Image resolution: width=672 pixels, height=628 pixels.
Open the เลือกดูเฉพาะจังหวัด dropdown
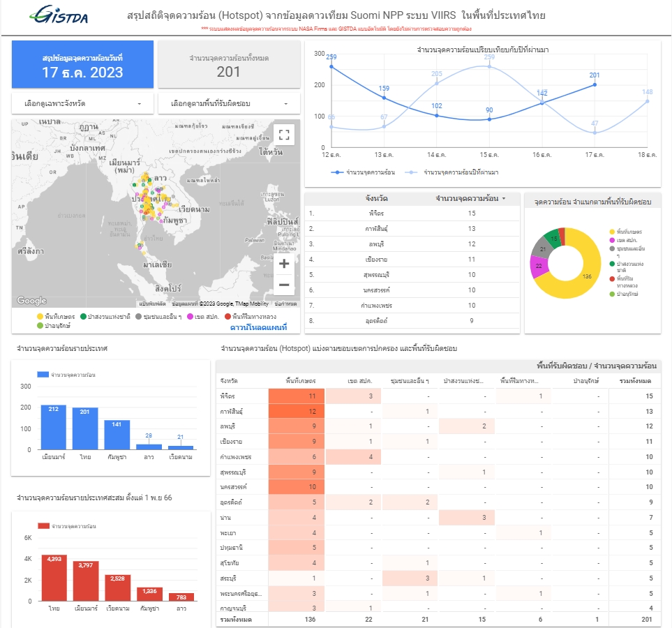click(82, 104)
